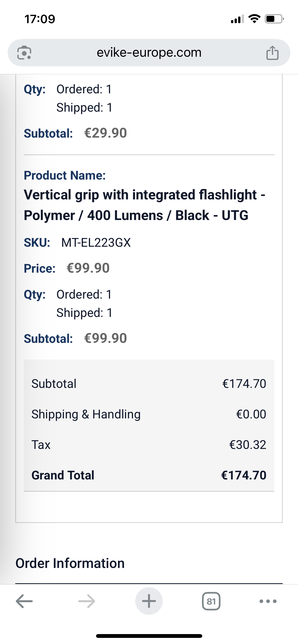298x644 pixels.
Task: Go forward with the right arrow
Action: (x=87, y=601)
